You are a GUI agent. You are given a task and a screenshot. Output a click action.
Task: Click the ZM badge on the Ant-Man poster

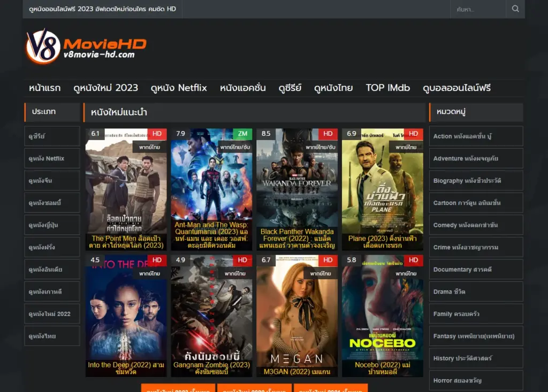pyautogui.click(x=242, y=134)
